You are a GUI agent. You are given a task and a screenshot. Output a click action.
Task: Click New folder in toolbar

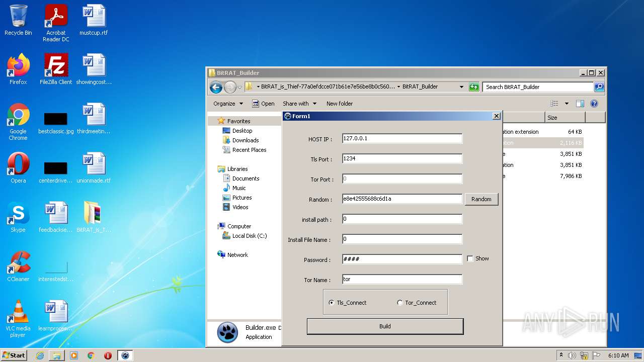point(340,104)
